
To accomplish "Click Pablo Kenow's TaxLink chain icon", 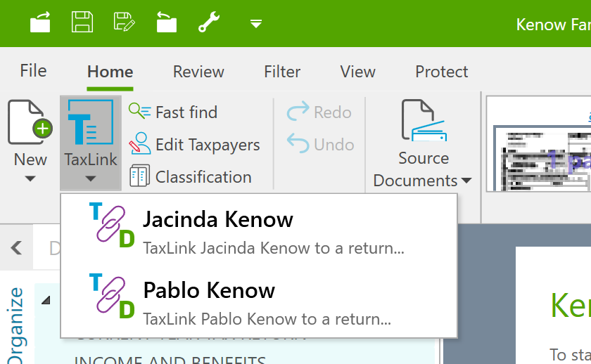I will pyautogui.click(x=112, y=296).
